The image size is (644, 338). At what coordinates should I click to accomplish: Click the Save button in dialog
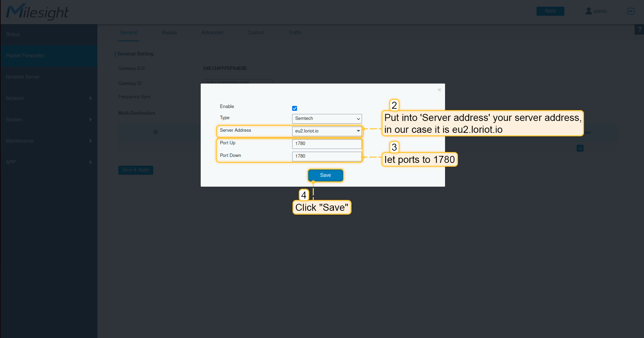[325, 175]
